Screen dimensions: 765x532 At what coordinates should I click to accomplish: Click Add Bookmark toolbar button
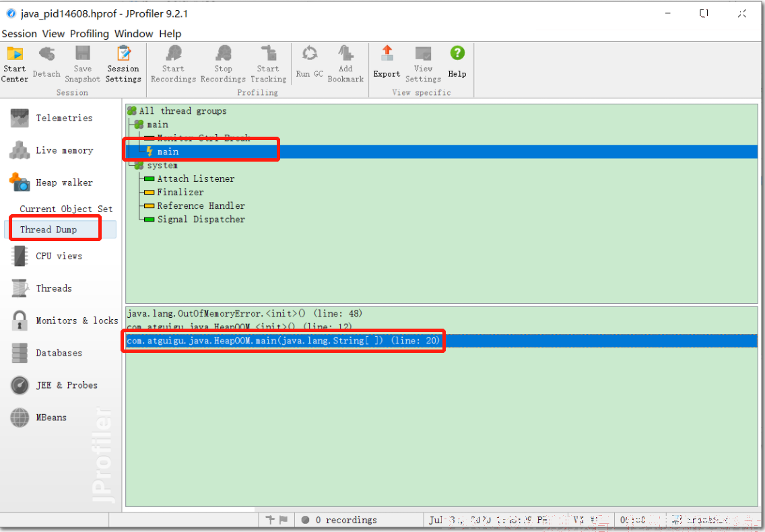click(345, 64)
